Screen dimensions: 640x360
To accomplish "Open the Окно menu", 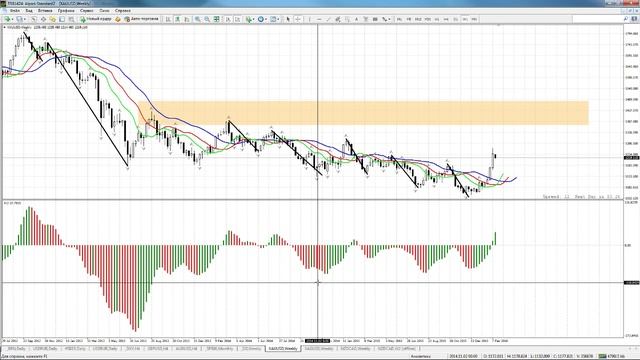I will tap(104, 11).
